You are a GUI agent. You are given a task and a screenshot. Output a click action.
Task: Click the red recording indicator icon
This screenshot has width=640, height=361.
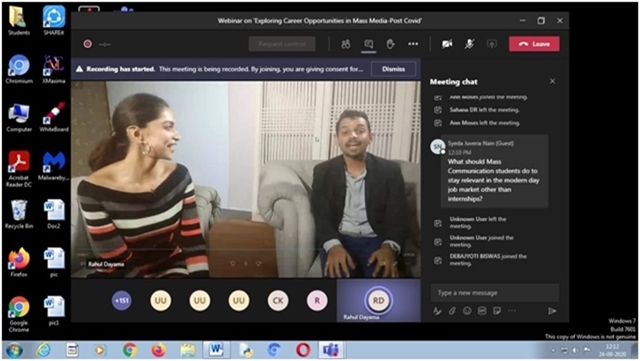[x=87, y=44]
